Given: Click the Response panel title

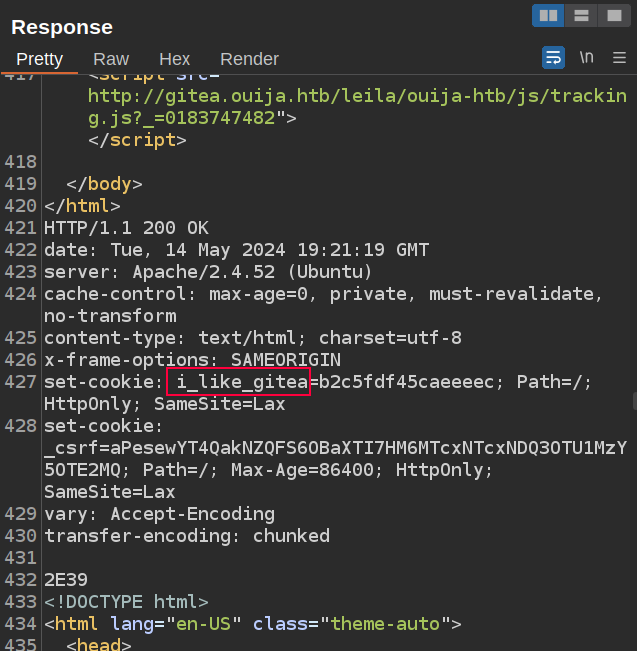Looking at the screenshot, I should pyautogui.click(x=62, y=27).
